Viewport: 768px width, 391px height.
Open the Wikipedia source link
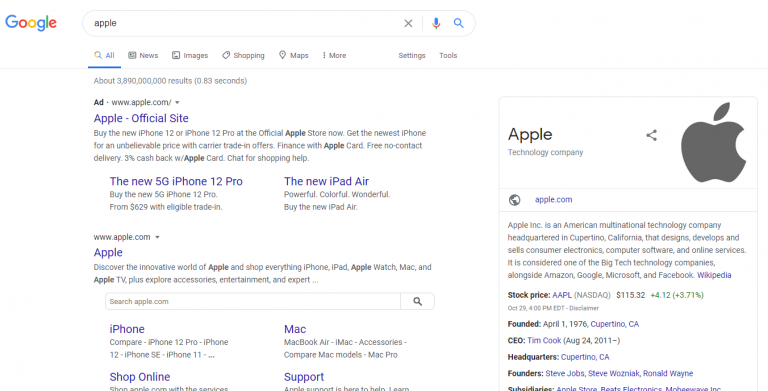[x=714, y=275]
